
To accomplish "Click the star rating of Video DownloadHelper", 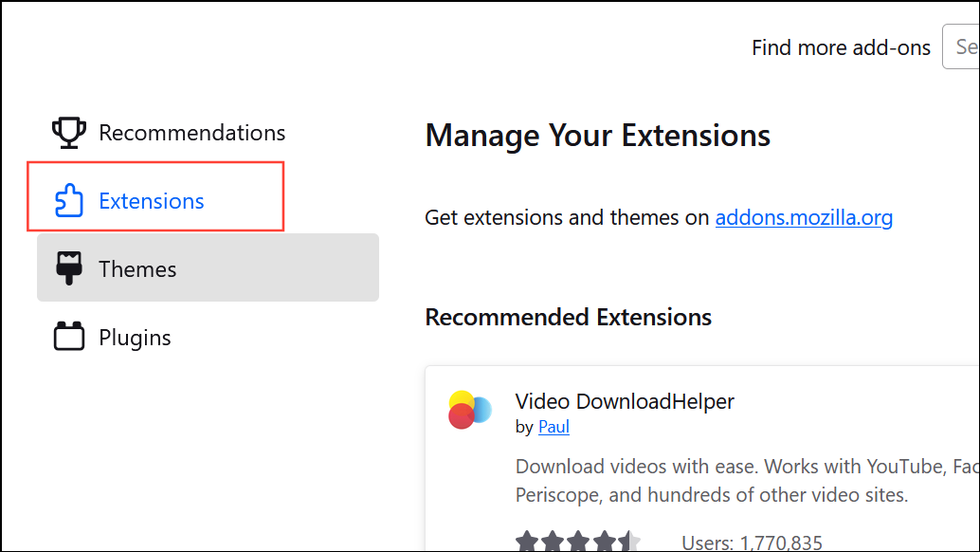I will [578, 543].
